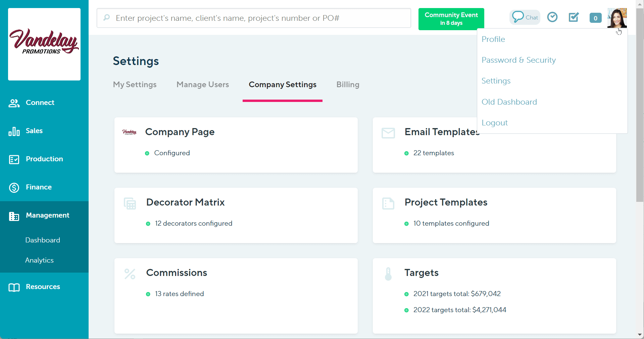Open the notification counter badge showing 0
Image resolution: width=644 pixels, height=339 pixels.
(595, 18)
